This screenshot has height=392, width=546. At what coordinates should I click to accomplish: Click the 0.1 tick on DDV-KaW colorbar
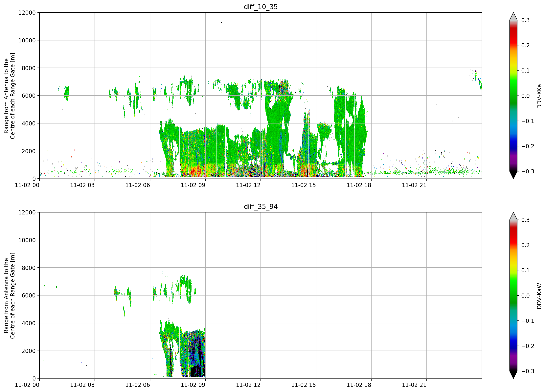coord(526,271)
